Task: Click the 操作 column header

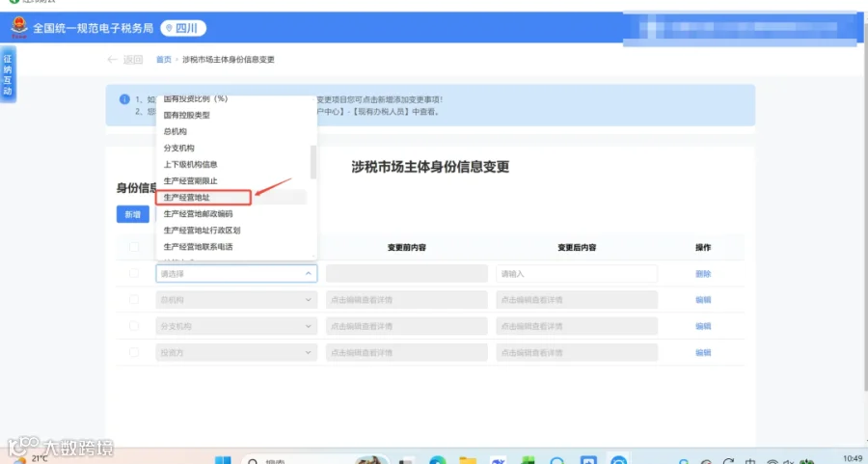Action: (x=703, y=248)
